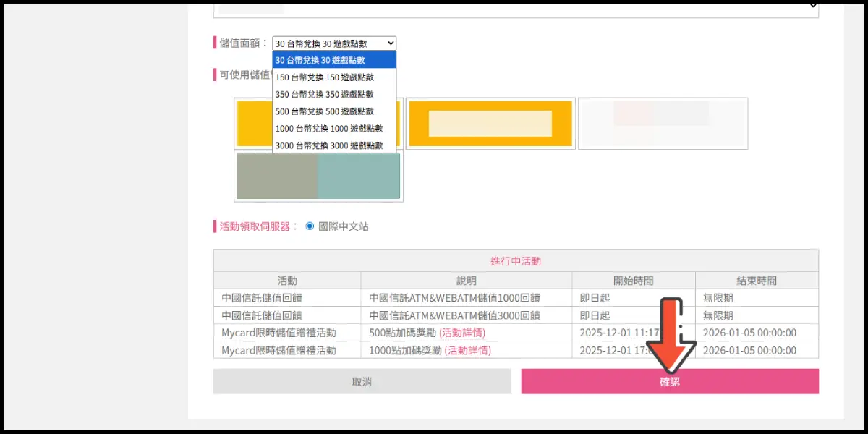868x434 pixels.
Task: Choose 1000 台幣兌換 1000 遊戲點數 option
Action: click(x=334, y=128)
